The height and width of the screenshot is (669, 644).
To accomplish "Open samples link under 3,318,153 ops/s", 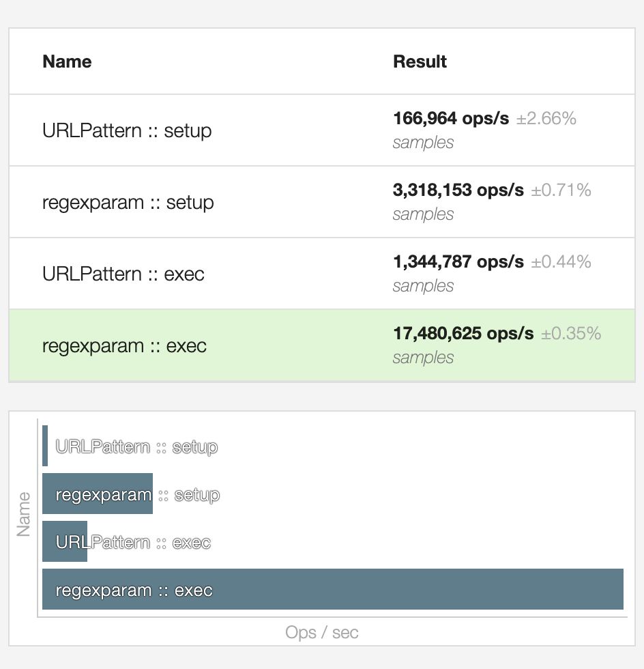I will [423, 214].
